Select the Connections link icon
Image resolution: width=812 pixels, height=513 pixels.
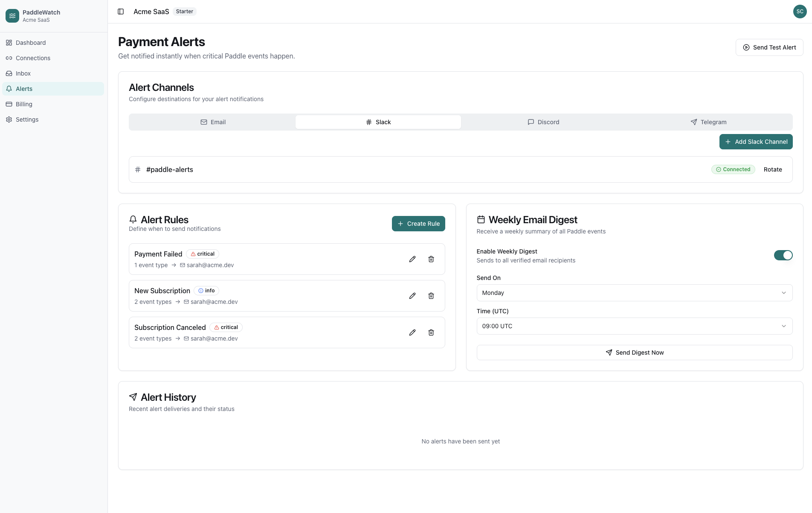click(9, 58)
